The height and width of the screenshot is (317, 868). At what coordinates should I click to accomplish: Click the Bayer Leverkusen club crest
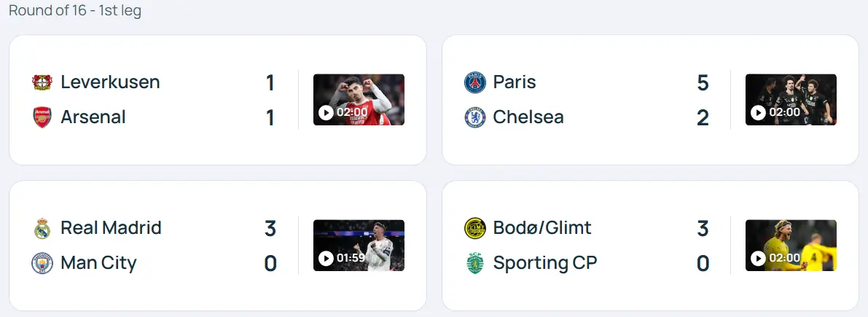[42, 82]
